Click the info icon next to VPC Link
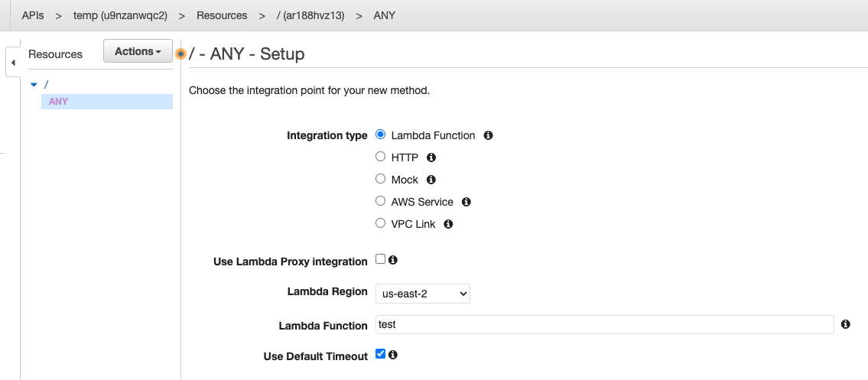Viewport: 868px width, 380px height. click(448, 224)
